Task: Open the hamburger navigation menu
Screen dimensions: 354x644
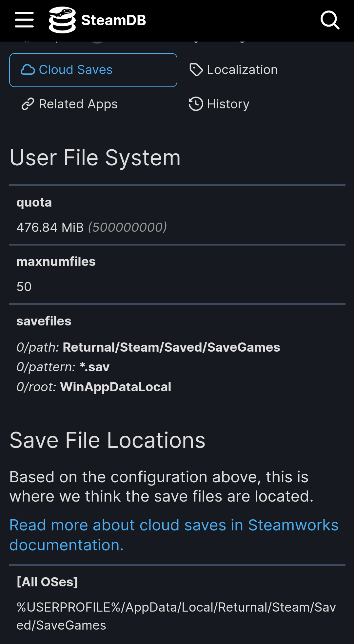Action: click(24, 20)
